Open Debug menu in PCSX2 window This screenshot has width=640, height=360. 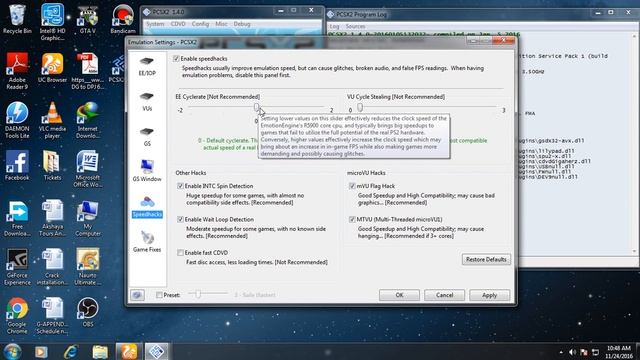(x=242, y=24)
